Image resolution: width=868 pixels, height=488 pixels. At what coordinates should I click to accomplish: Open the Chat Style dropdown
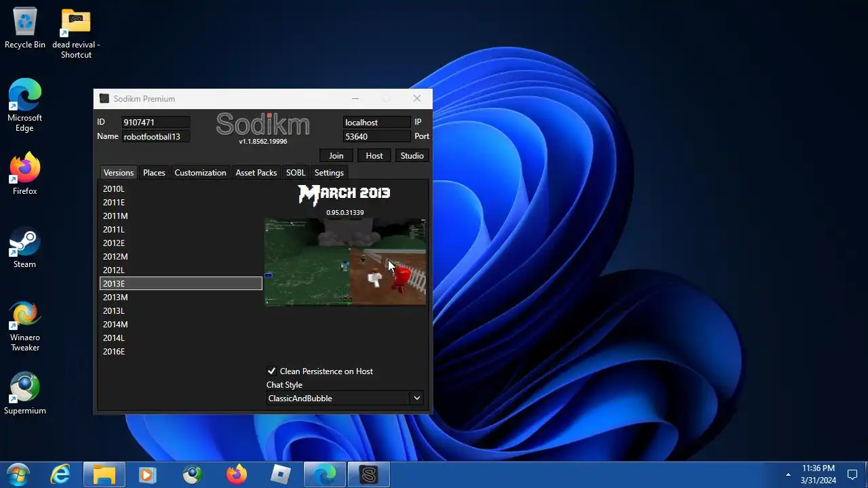pos(344,399)
